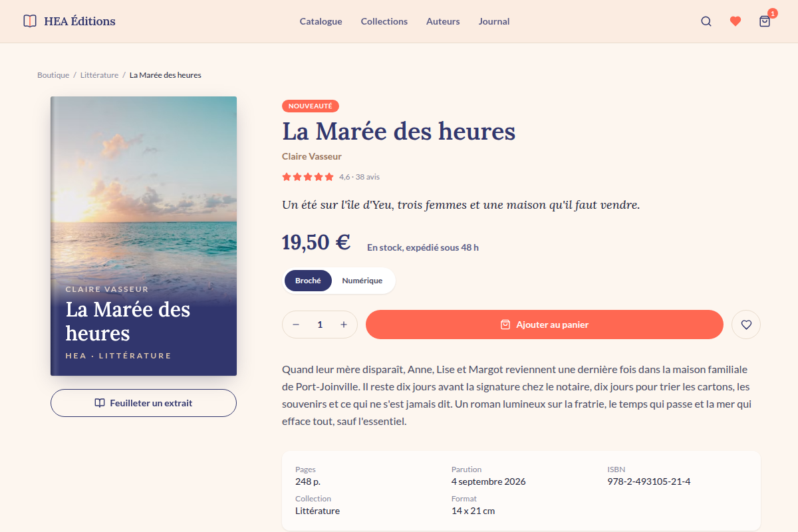This screenshot has height=532, width=798.
Task: Click 'La Marée des heures' breadcrumb text
Action: pos(166,75)
